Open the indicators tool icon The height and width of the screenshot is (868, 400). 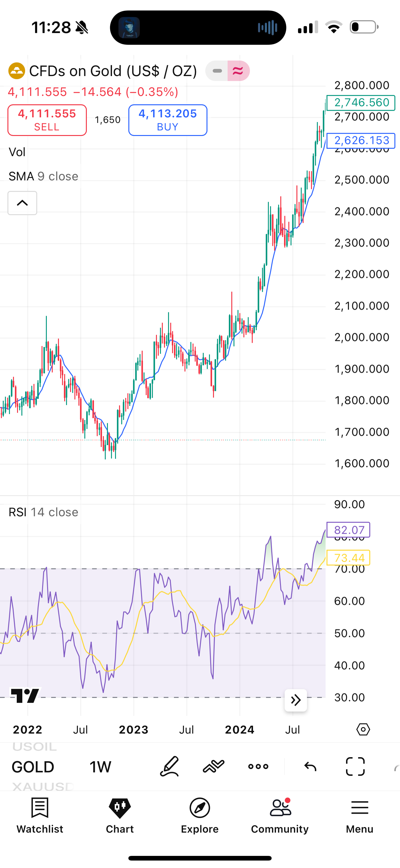(213, 766)
